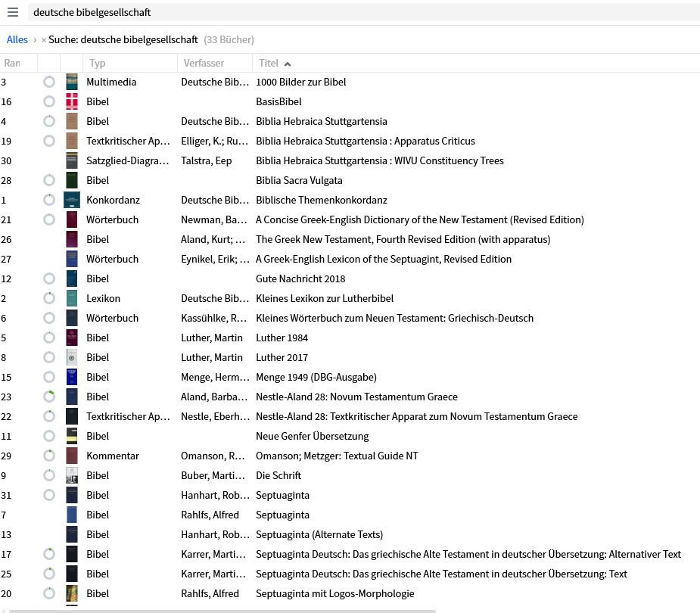Click cover icon of Nestle-Aland 28 Textkritischer Apparat

[x=71, y=416]
